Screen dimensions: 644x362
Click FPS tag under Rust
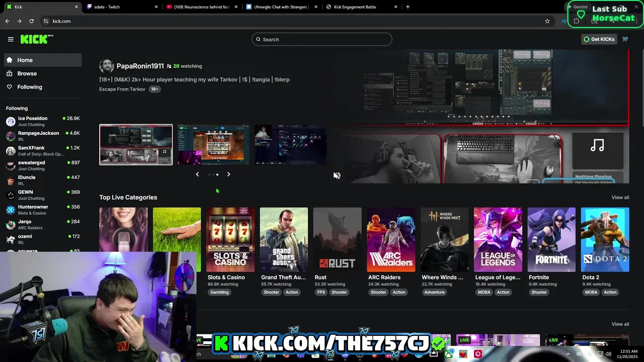[321, 292]
